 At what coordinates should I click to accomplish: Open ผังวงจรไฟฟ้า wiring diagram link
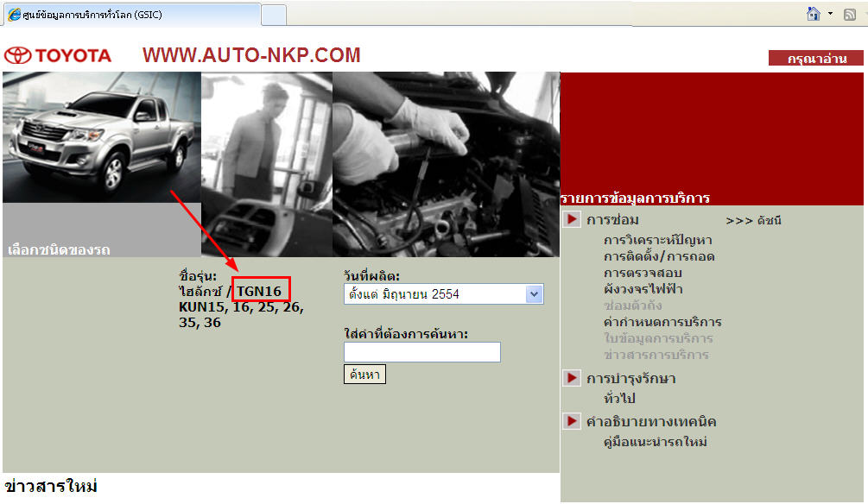point(643,289)
